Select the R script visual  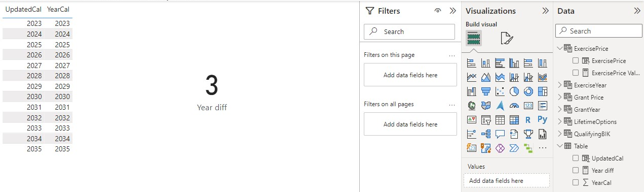coord(528,120)
